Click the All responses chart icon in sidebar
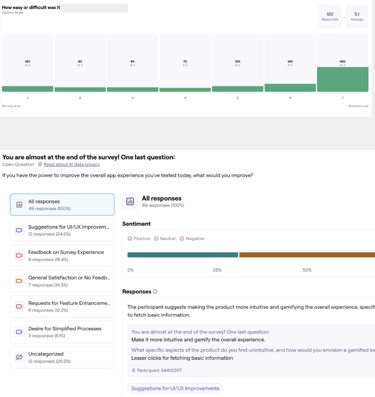The width and height of the screenshot is (375, 397). point(19,205)
